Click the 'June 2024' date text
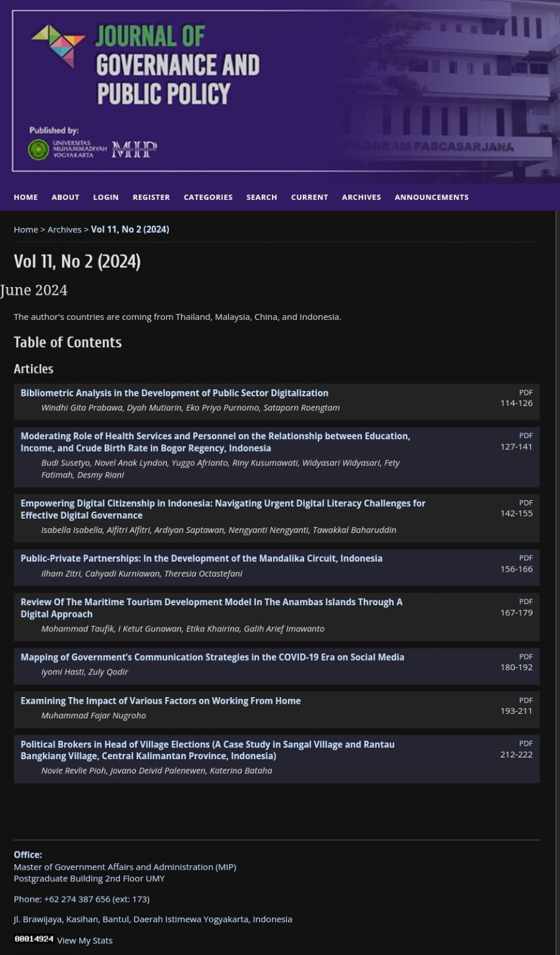Viewport: 560px width, 955px height. coord(34,290)
